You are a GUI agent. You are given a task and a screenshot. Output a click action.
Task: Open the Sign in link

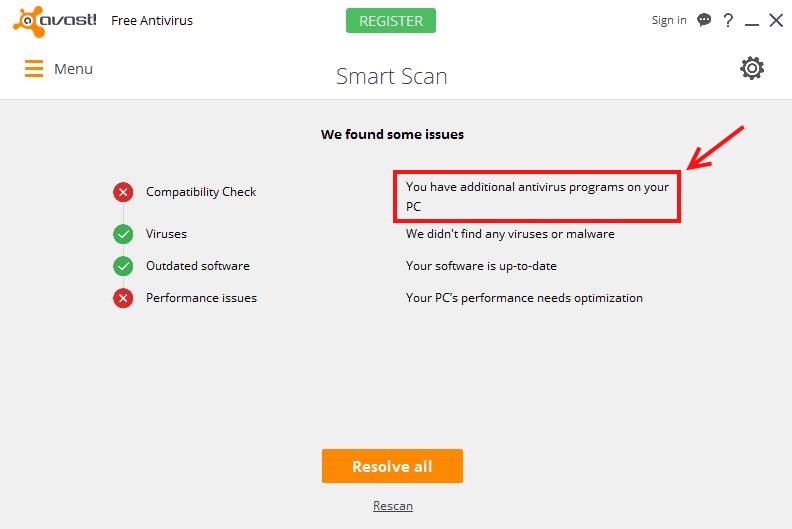[669, 20]
